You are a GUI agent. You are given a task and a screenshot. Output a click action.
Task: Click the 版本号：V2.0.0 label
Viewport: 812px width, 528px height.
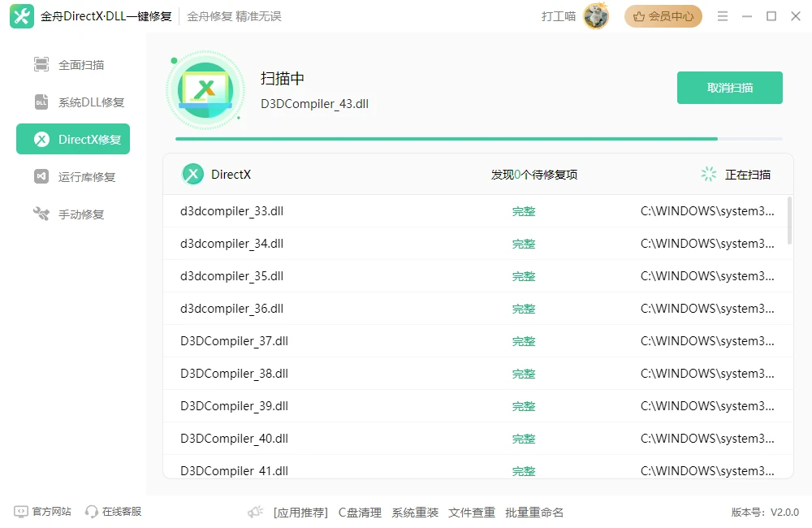pyautogui.click(x=765, y=512)
